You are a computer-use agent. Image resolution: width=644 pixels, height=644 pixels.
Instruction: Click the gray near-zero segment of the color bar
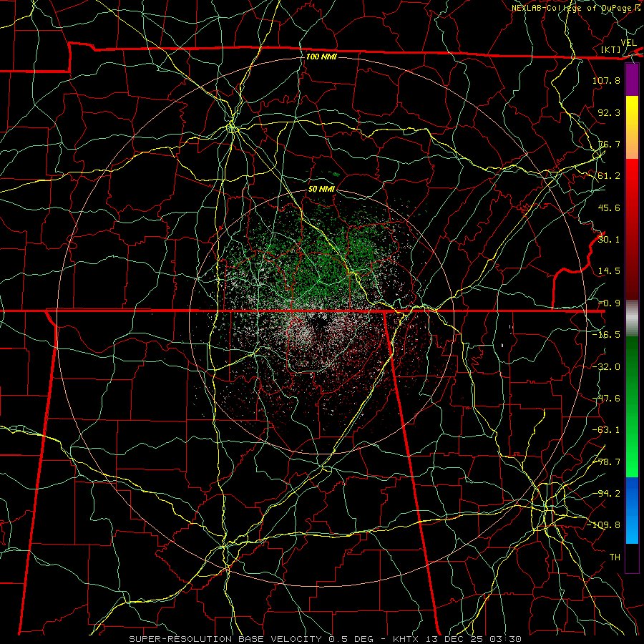632,318
